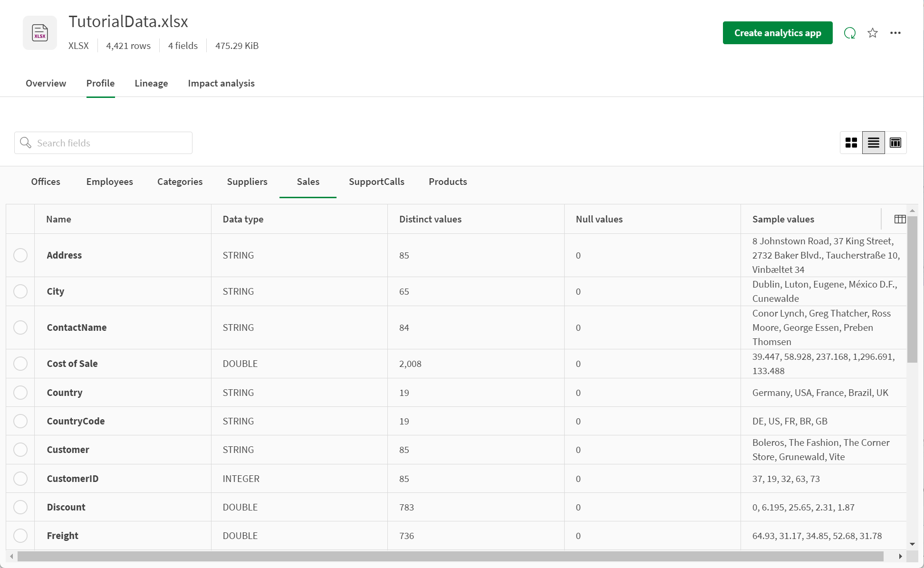Click the column resize icon on Sample values
Viewport: 924px width, 568px height.
click(x=900, y=219)
